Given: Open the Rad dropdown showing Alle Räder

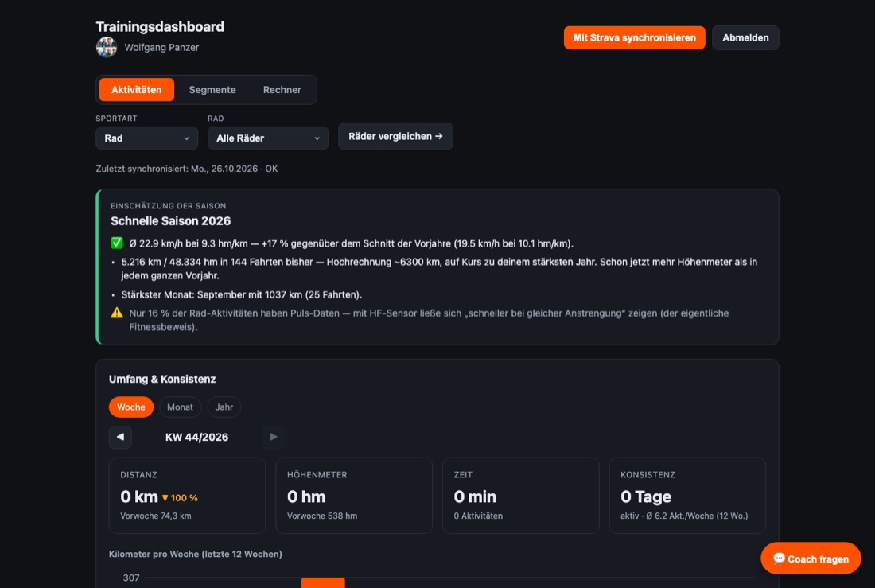Looking at the screenshot, I should click(x=268, y=138).
